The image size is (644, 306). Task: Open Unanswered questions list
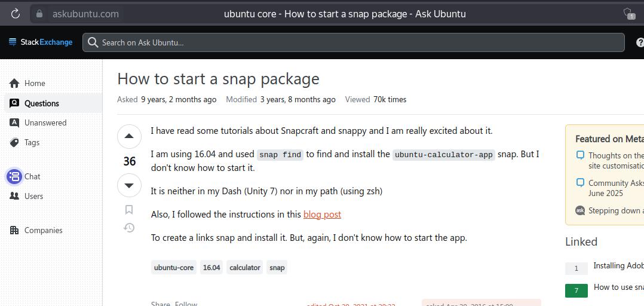tap(45, 123)
